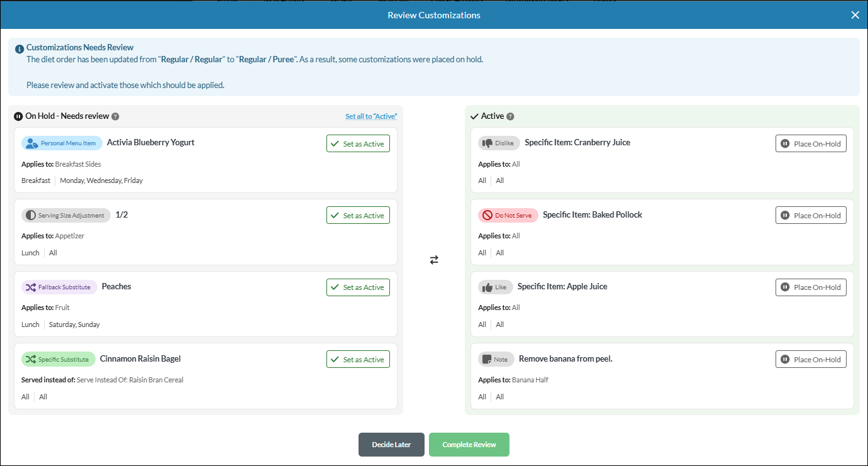Click the thumbs-down Dislike icon
The width and height of the screenshot is (868, 466).
tap(487, 143)
